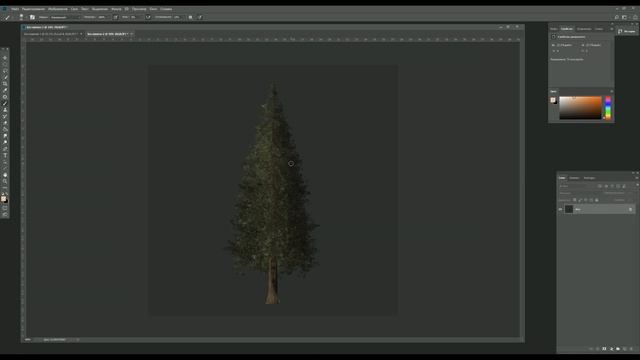Image resolution: width=640 pixels, height=360 pixels.
Task: Toggle pressure for opacity button
Action: tap(116, 17)
